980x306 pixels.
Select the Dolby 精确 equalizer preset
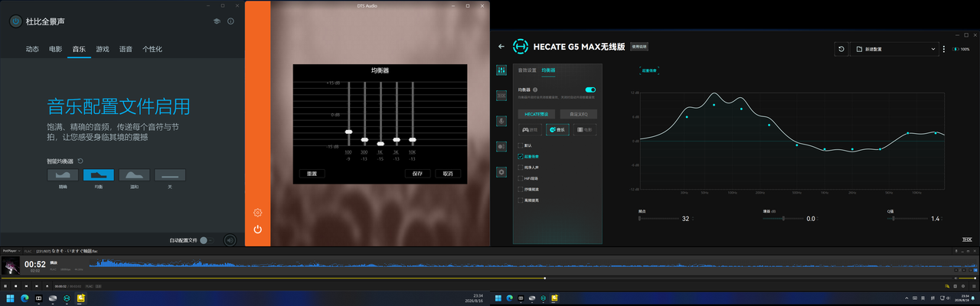point(63,175)
